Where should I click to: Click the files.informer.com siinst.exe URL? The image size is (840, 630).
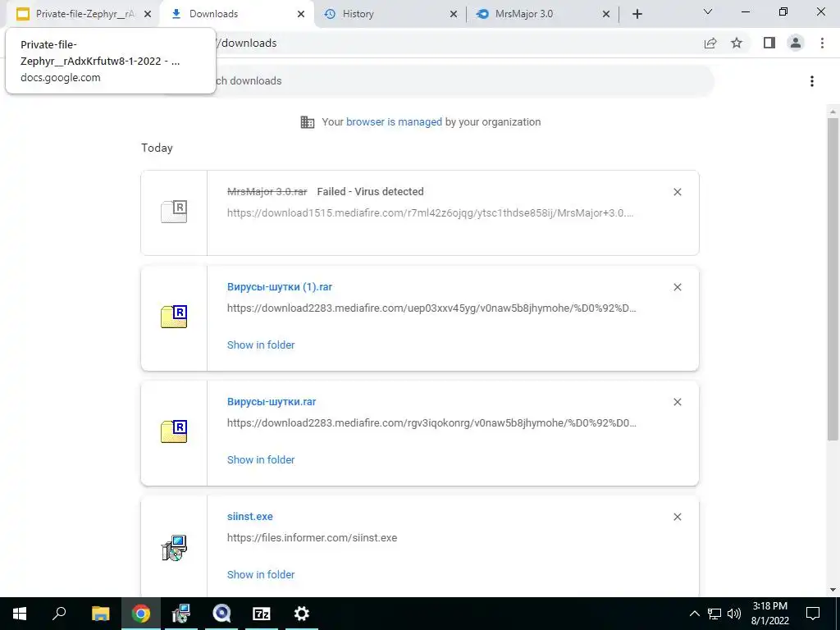(x=312, y=538)
